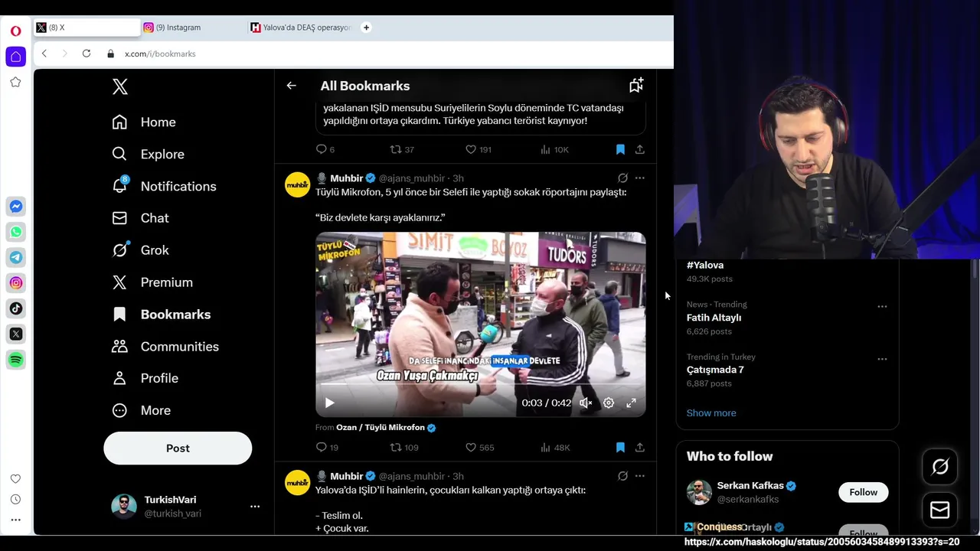Screen dimensions: 980x551
Task: Click browser back arrow
Action: (x=44, y=54)
